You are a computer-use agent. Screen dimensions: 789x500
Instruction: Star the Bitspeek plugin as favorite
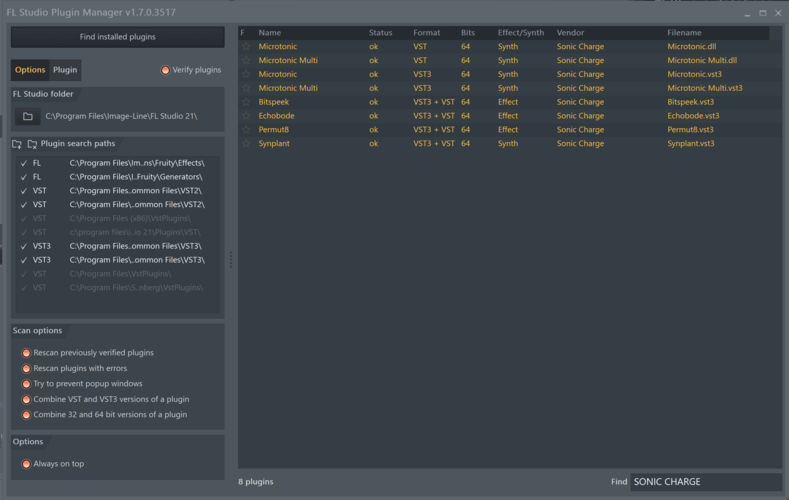(246, 102)
